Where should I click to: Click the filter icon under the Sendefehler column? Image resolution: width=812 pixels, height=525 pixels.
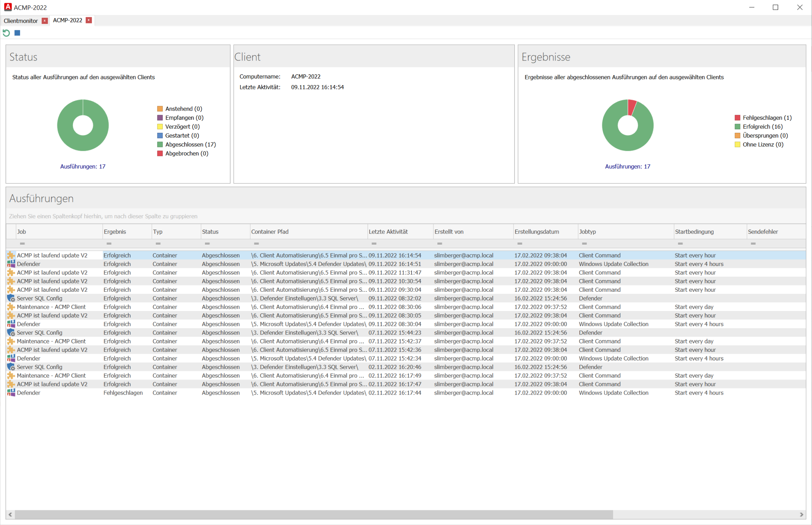pos(754,243)
